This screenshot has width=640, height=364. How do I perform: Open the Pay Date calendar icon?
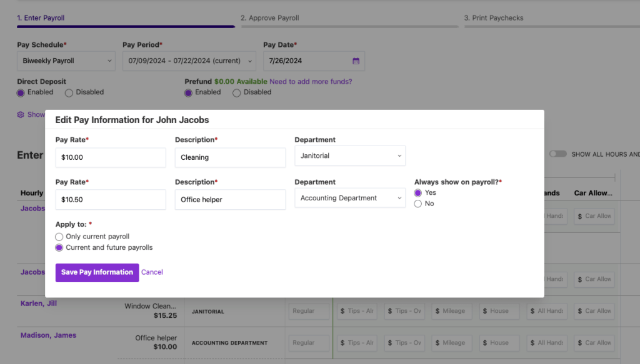[x=356, y=61]
